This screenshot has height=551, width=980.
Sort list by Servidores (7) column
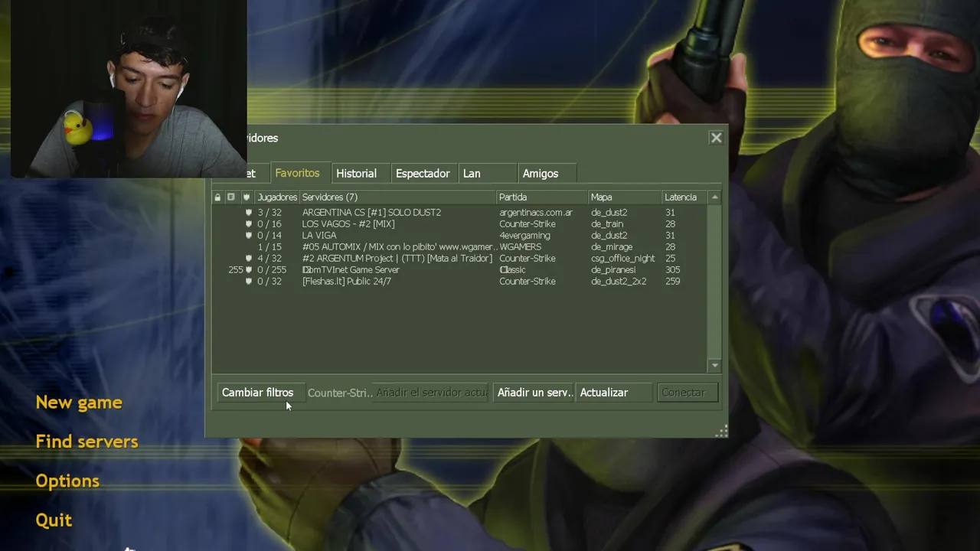(x=397, y=197)
